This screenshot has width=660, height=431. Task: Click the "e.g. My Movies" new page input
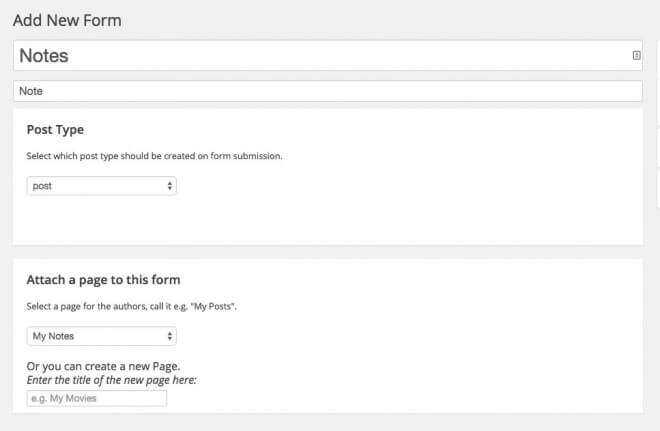[97, 398]
